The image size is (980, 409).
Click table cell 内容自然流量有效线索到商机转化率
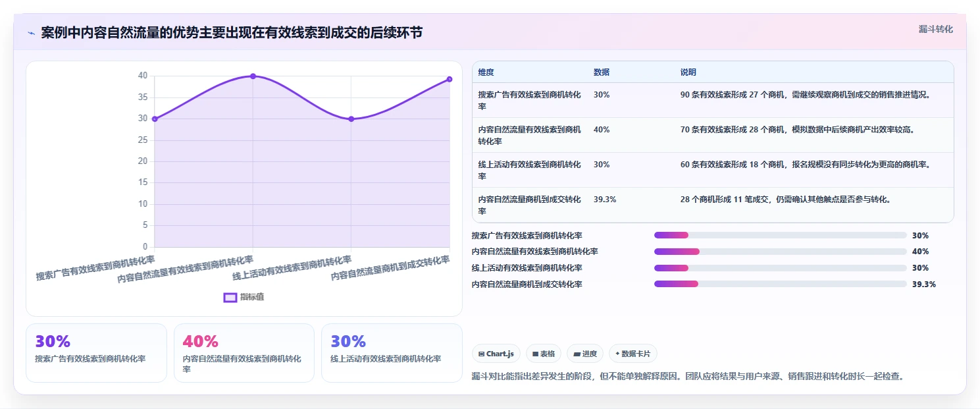[x=530, y=135]
